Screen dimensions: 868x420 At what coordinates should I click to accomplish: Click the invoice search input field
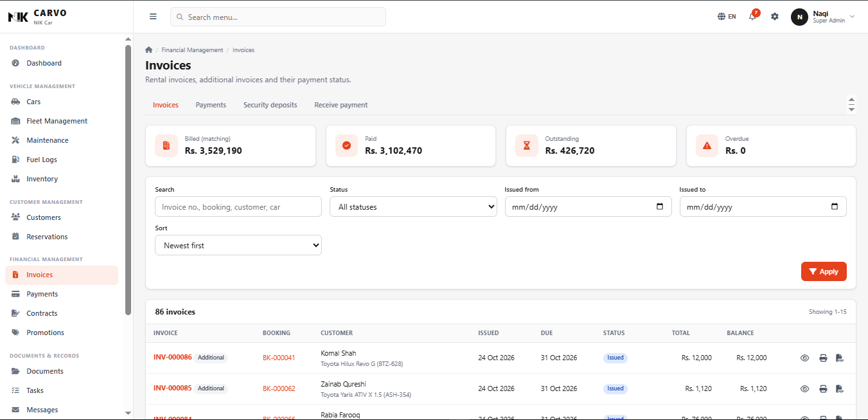(238, 206)
